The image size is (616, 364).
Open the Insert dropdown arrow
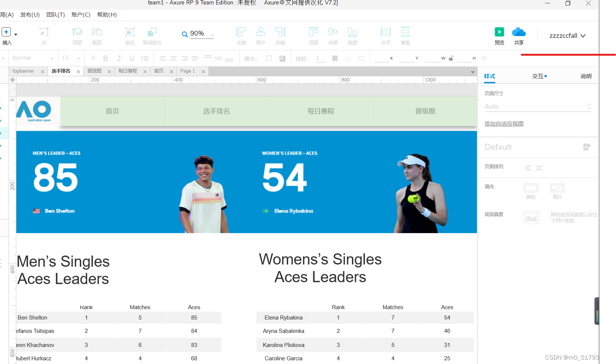coord(16,34)
